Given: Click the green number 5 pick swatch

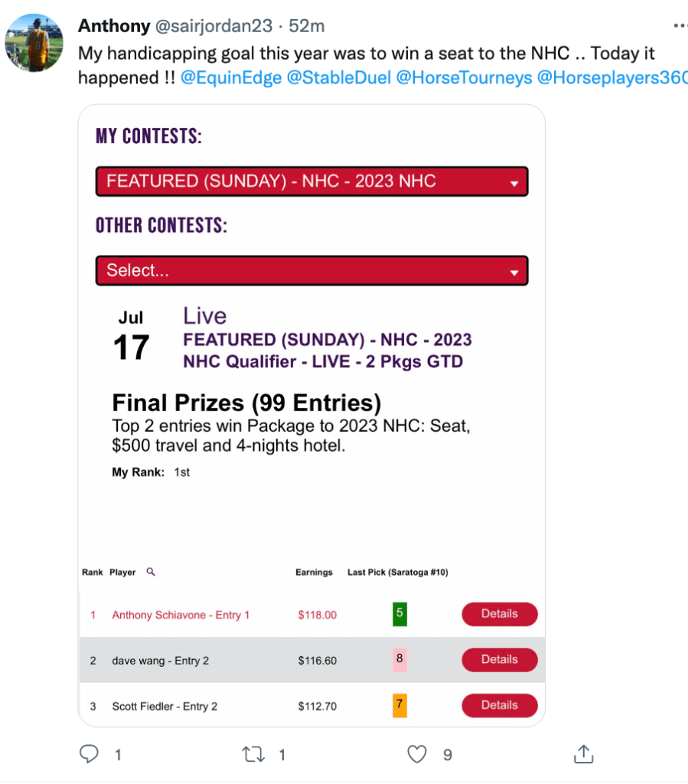Looking at the screenshot, I should point(399,614).
